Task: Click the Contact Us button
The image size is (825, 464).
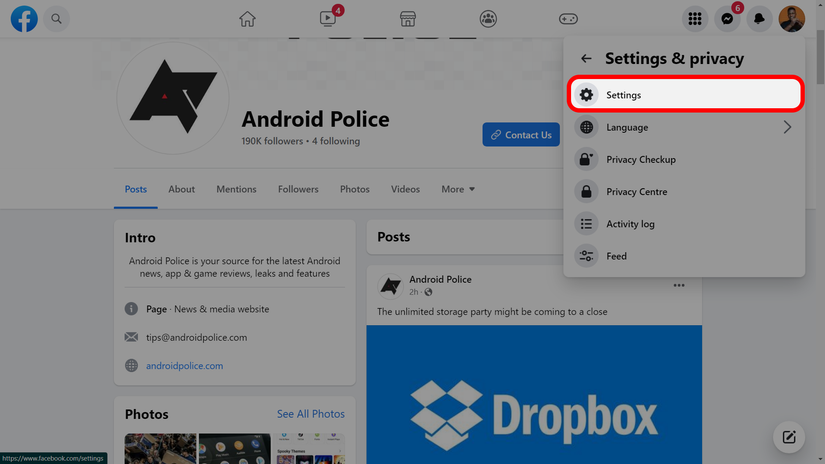Action: pyautogui.click(x=521, y=135)
